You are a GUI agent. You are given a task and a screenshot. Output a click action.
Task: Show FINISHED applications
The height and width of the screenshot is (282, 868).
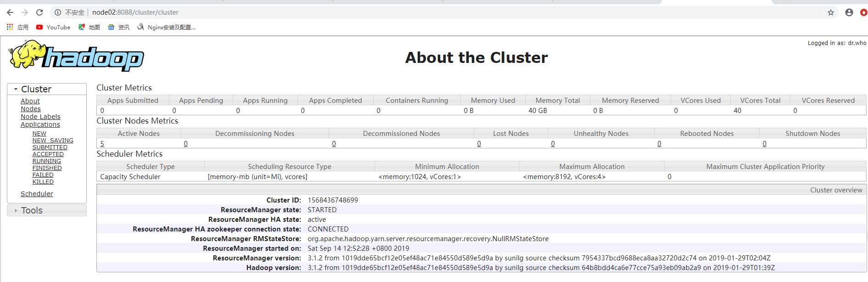click(47, 168)
